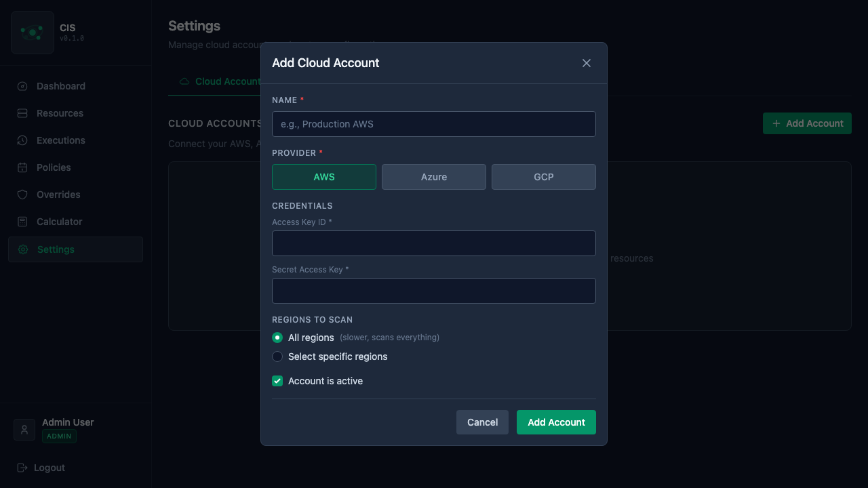Image resolution: width=868 pixels, height=488 pixels.
Task: Open Settings from the sidebar
Action: coord(75,249)
